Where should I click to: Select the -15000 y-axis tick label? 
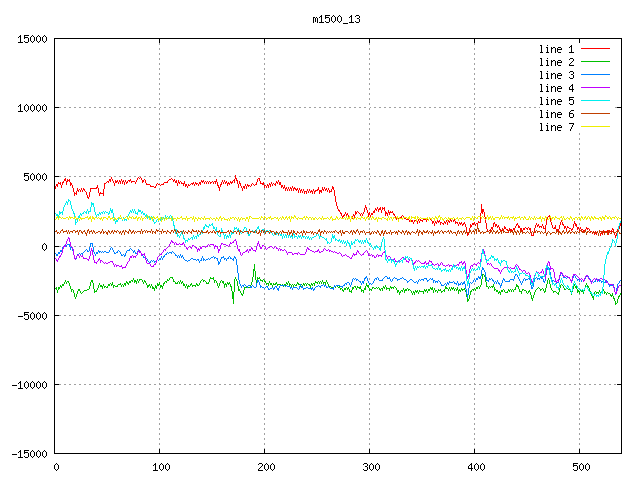tap(28, 454)
